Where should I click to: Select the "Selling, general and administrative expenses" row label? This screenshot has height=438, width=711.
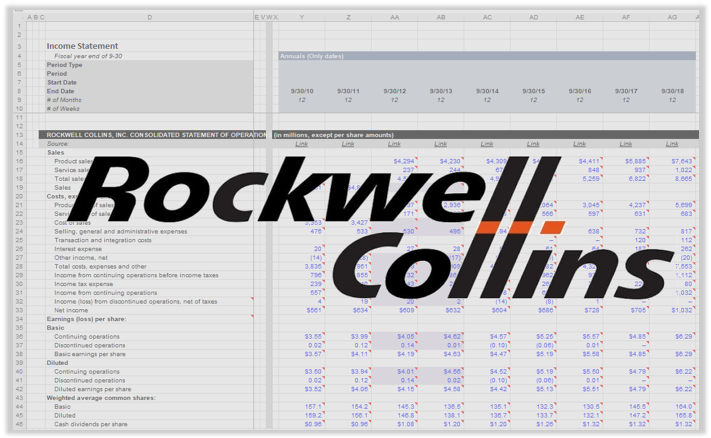coord(121,231)
